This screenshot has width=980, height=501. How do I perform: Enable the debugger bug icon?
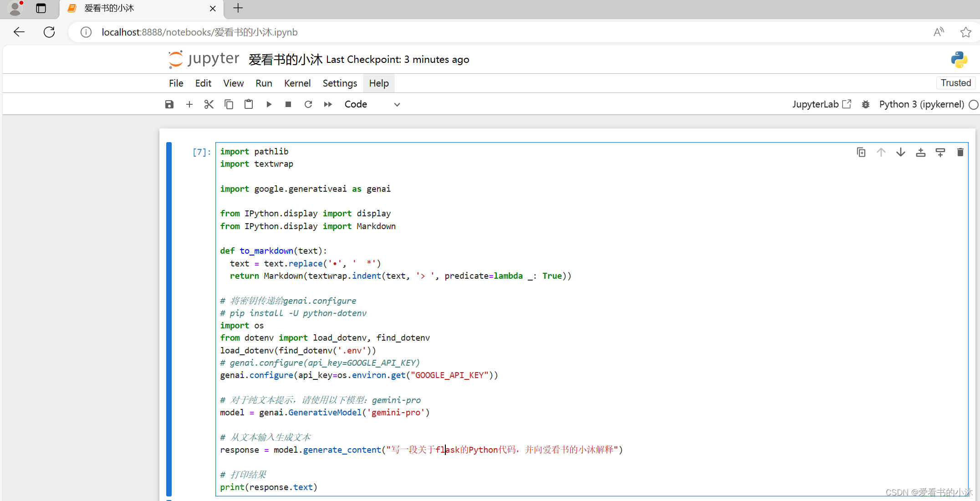pos(866,104)
